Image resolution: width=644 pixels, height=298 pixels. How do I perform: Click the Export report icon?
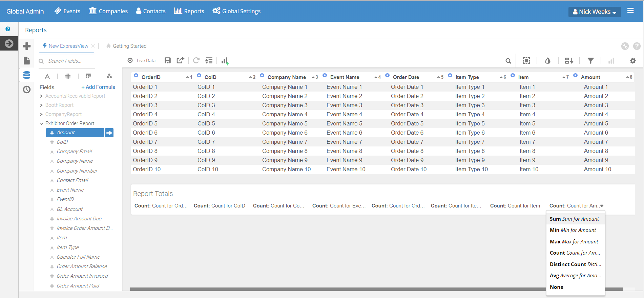[180, 61]
